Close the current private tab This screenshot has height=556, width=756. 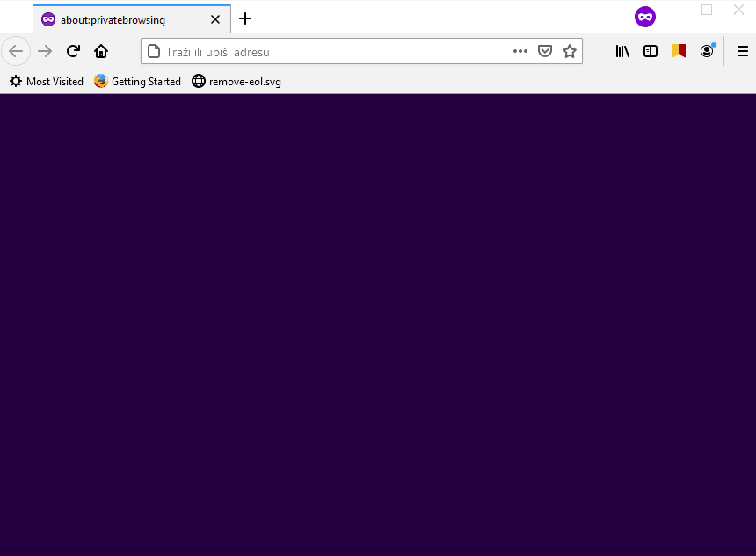pos(214,18)
